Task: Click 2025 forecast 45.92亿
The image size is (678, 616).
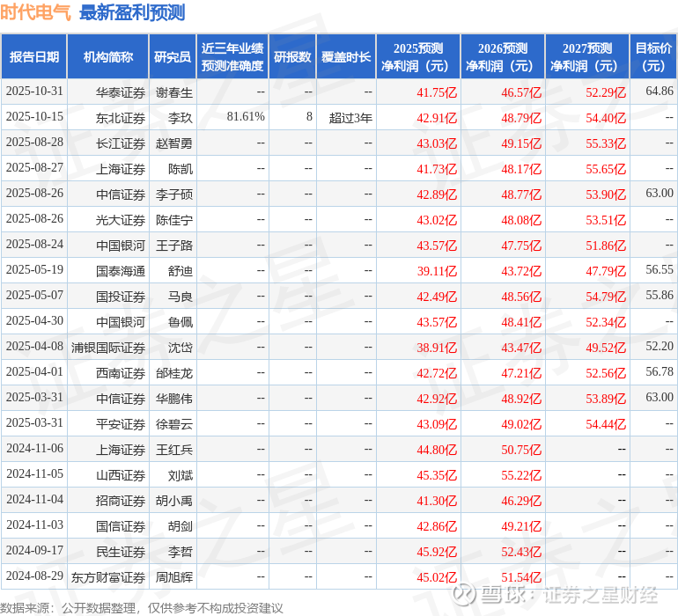Action: point(437,552)
